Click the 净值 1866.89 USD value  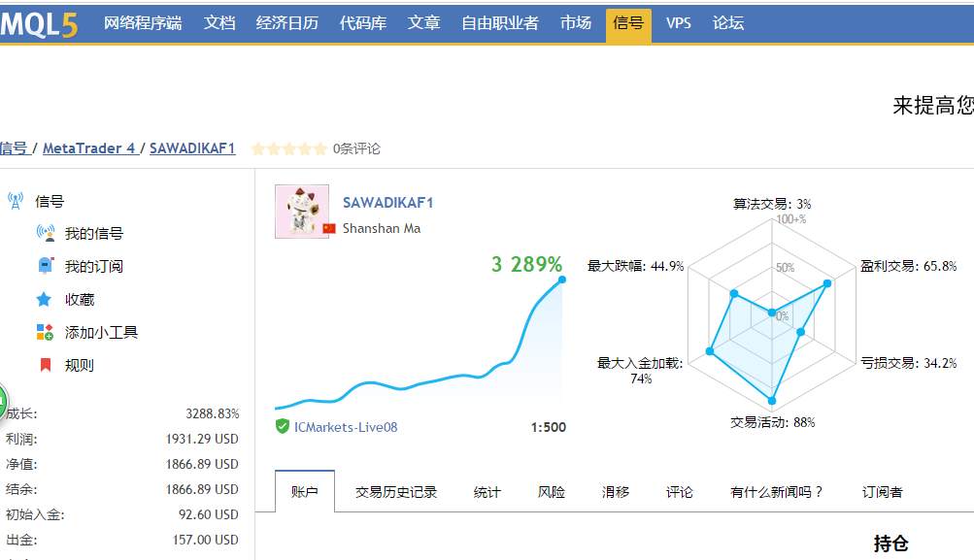pyautogui.click(x=202, y=464)
